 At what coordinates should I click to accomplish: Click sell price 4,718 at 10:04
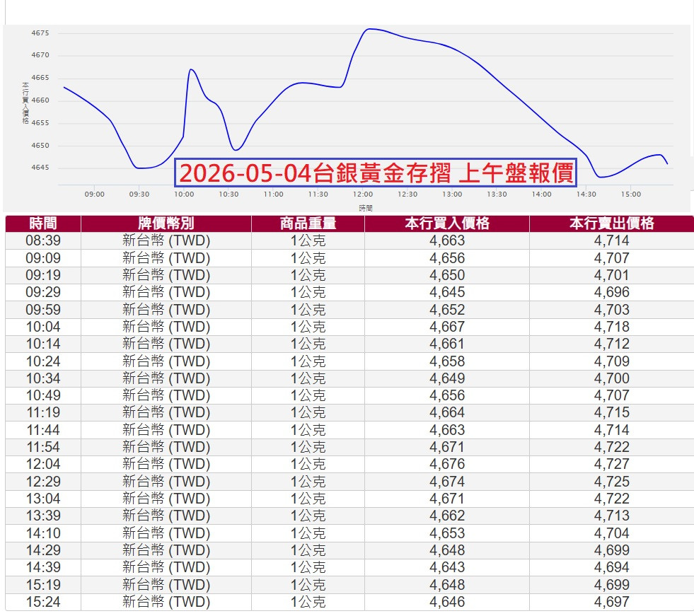pyautogui.click(x=612, y=327)
